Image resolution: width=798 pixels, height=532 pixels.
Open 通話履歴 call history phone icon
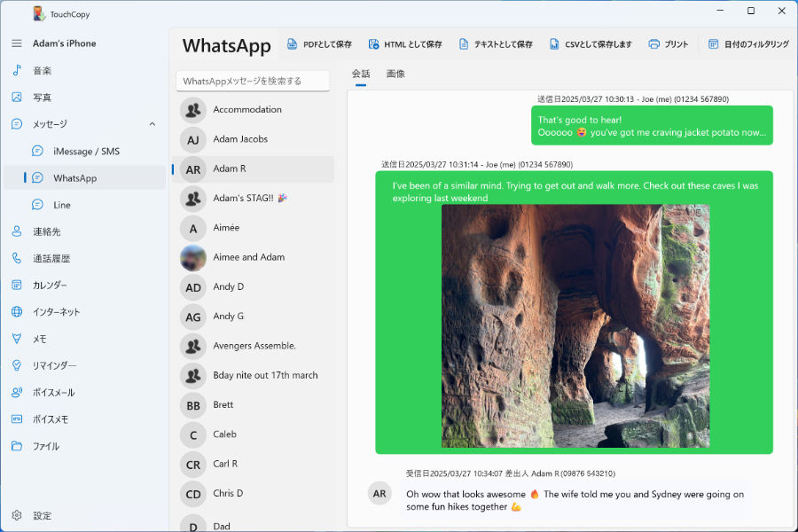coord(17,258)
